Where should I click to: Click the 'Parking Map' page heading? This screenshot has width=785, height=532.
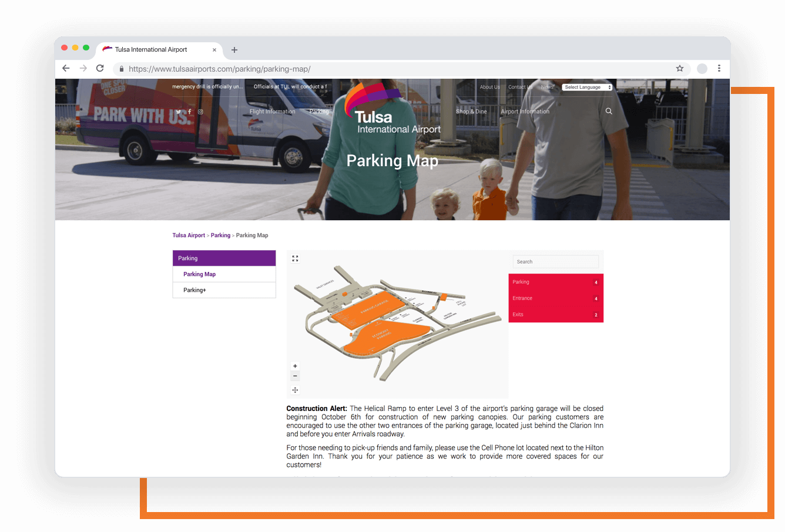click(x=392, y=161)
